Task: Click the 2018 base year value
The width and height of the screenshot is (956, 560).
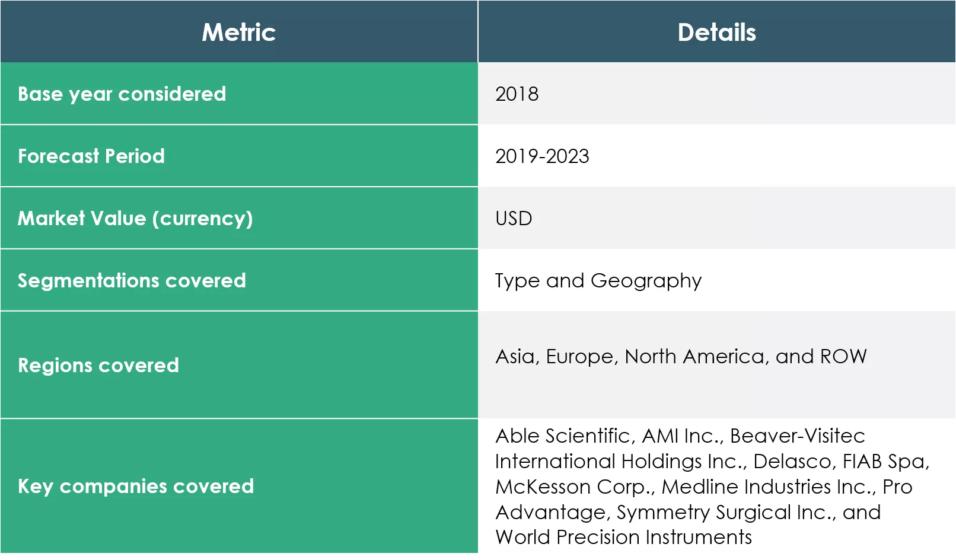Action: pos(517,94)
